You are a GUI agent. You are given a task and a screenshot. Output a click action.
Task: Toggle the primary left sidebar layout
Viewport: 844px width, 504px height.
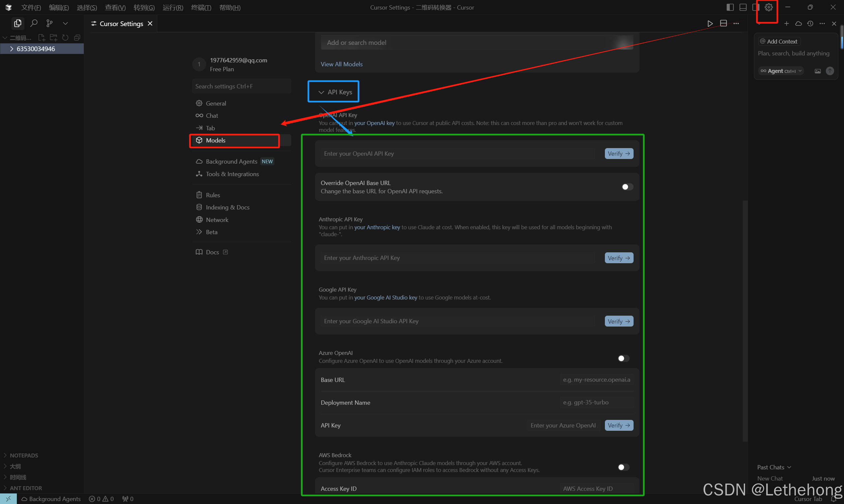pyautogui.click(x=730, y=7)
